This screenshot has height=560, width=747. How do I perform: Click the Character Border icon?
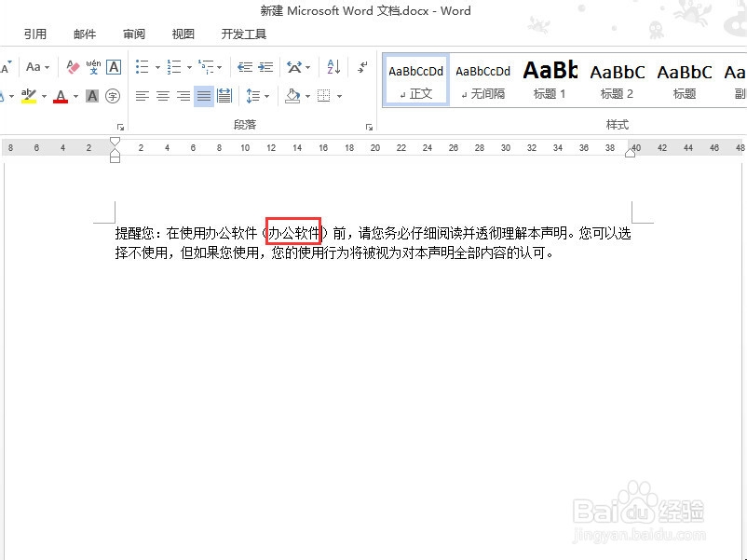point(113,67)
